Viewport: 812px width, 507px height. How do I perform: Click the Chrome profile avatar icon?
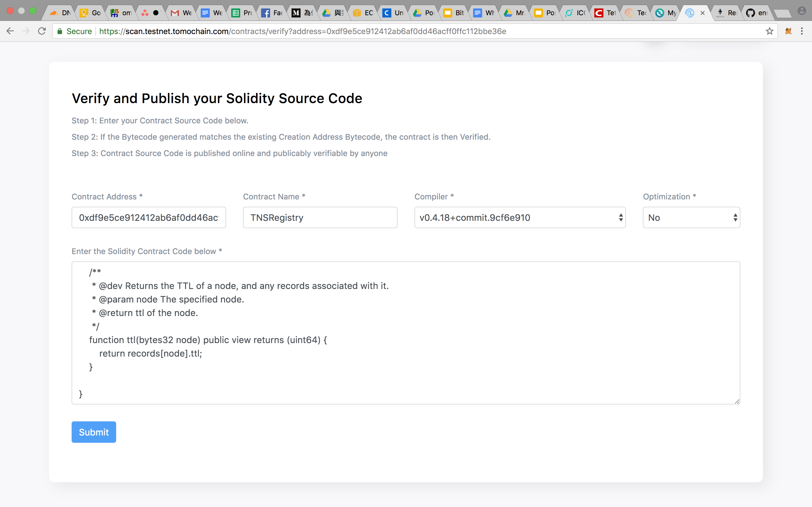pyautogui.click(x=802, y=11)
